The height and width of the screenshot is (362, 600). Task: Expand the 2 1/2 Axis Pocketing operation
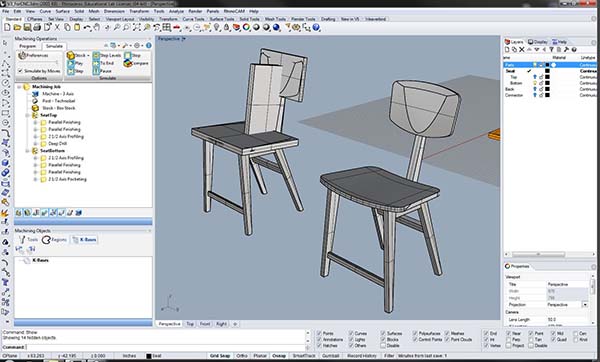tap(36, 179)
